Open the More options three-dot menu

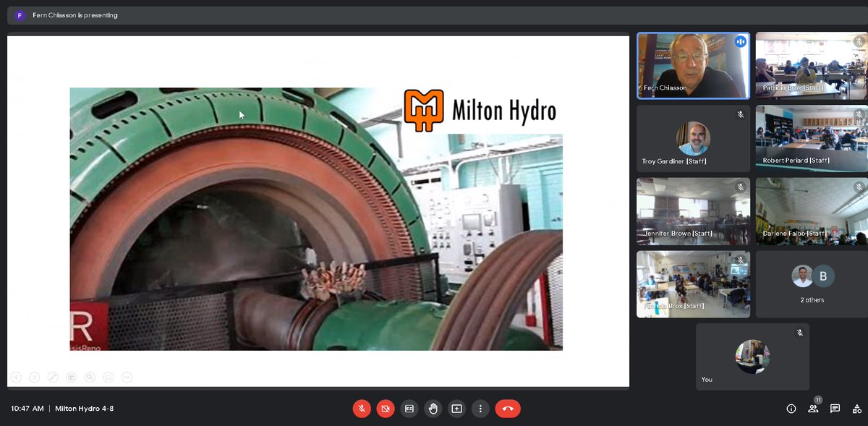pyautogui.click(x=480, y=409)
